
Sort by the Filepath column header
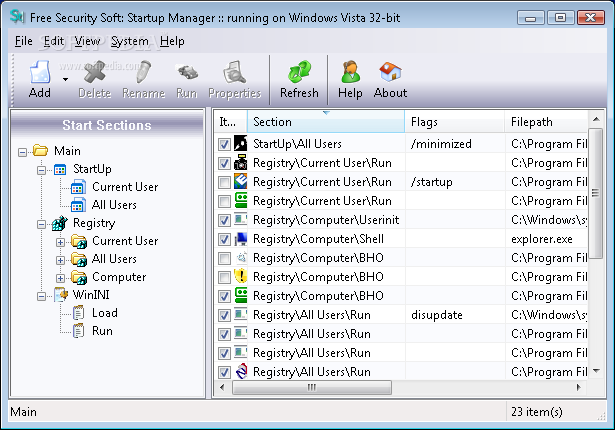click(546, 122)
